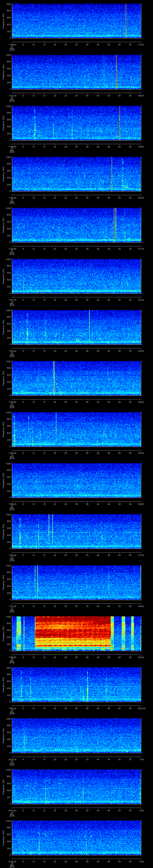Click the 7:57:00 start time label
Screen dimensions: 153x868
coord(12,606)
